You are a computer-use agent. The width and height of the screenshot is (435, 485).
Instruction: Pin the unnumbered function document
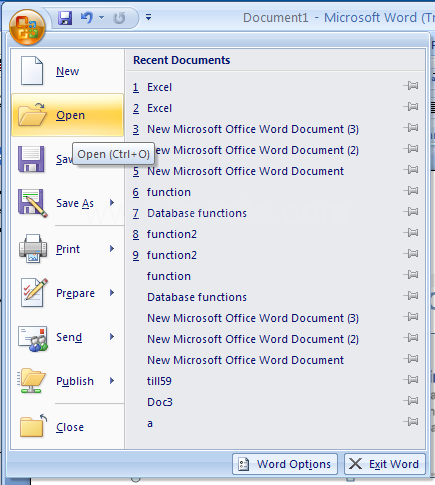click(x=411, y=275)
